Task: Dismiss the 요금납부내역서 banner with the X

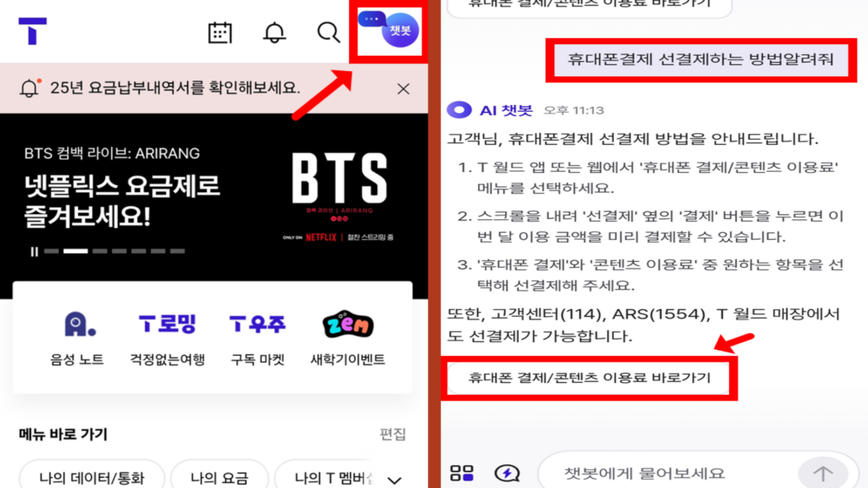Action: tap(404, 88)
